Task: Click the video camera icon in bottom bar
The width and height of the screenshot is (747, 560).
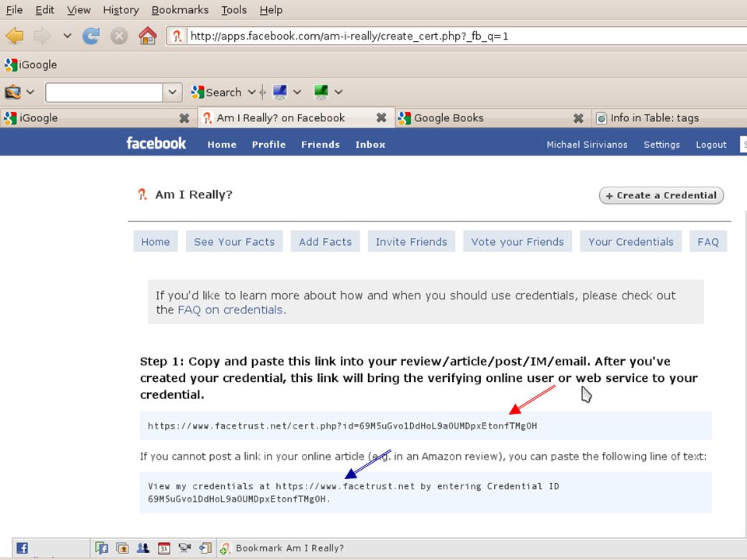Action: (x=184, y=548)
